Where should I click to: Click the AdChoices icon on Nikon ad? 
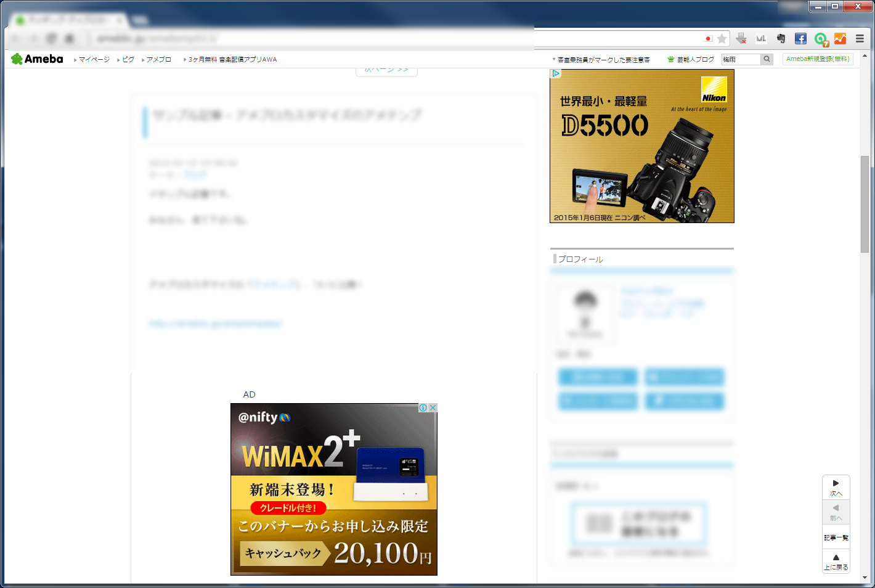point(555,73)
